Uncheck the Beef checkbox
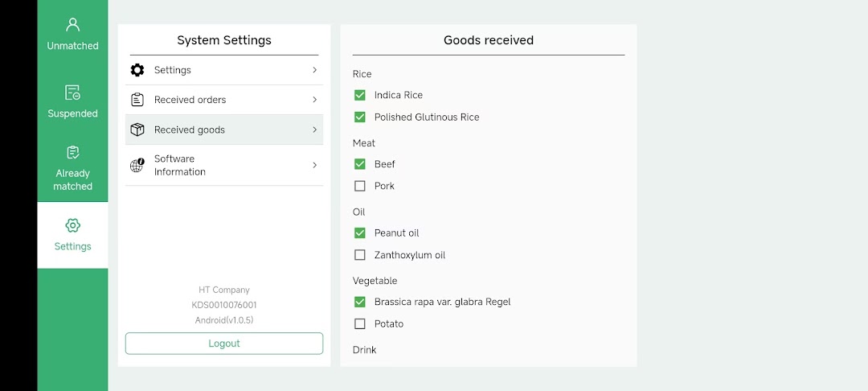Viewport: 868px width, 391px height. [x=360, y=164]
